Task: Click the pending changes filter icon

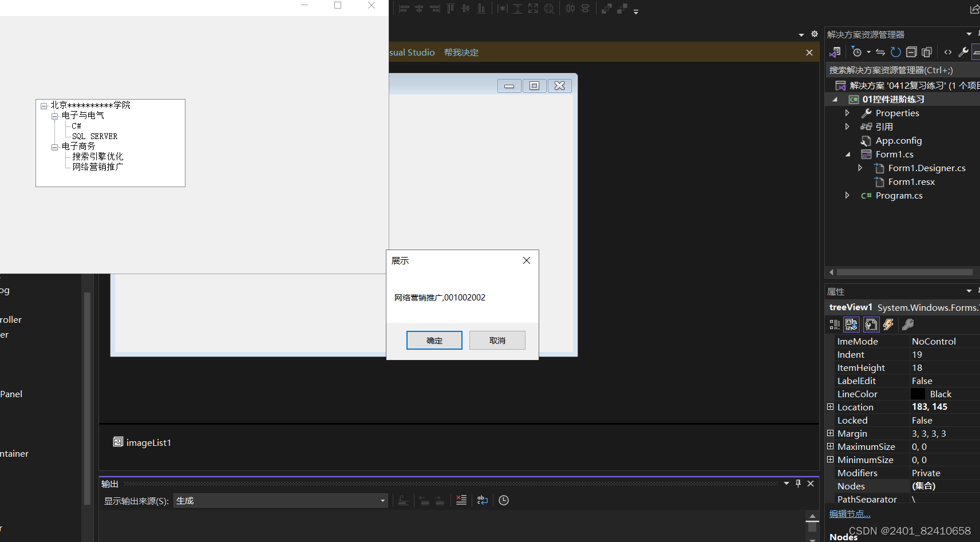Action: [856, 52]
